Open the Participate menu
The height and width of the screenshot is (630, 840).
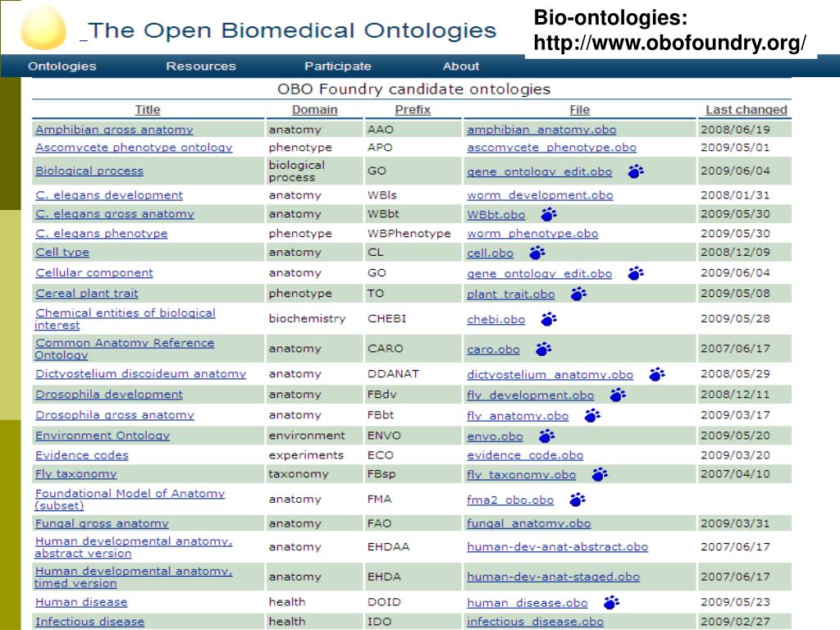338,66
